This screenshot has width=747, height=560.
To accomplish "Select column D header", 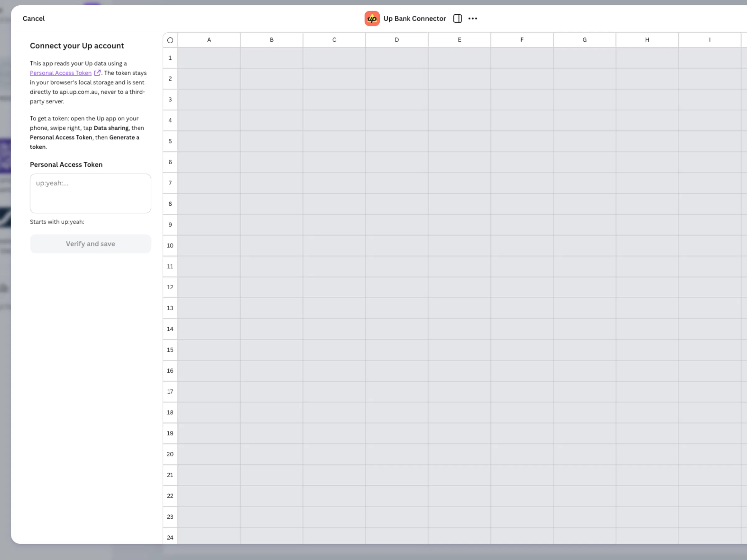I will [x=397, y=40].
